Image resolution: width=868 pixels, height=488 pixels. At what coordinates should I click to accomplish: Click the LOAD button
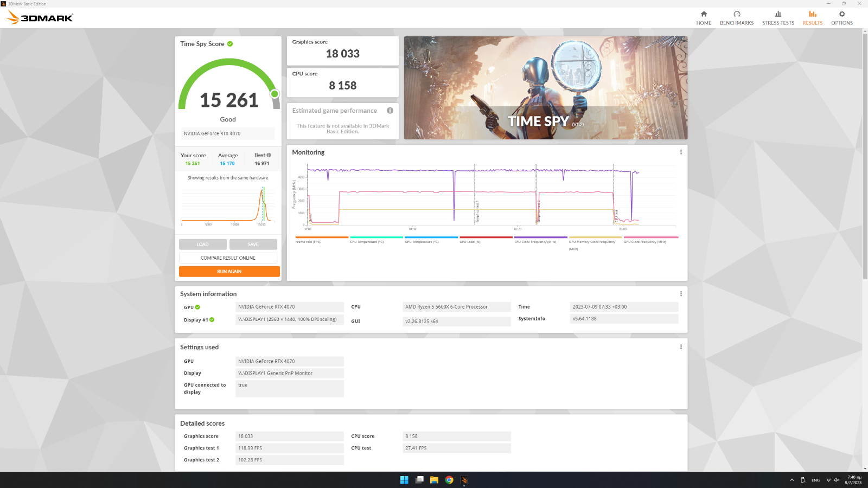tap(203, 245)
